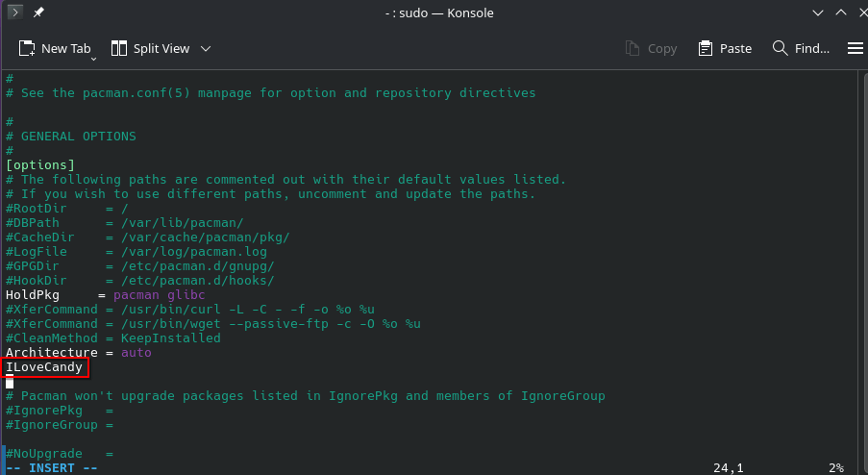Image resolution: width=868 pixels, height=475 pixels.
Task: Expand the New Tab dropdown arrow
Action: (x=94, y=57)
